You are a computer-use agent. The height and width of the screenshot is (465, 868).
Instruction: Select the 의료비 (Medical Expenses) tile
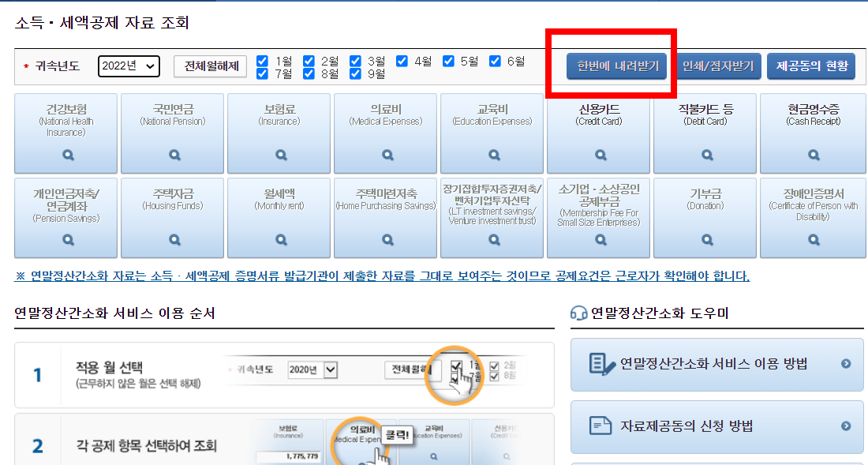pos(385,133)
